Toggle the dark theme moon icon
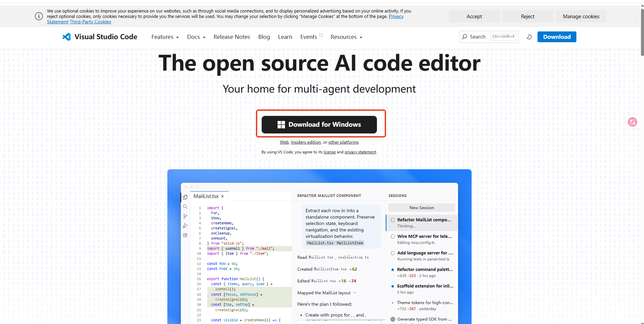The image size is (644, 324). coord(529,37)
